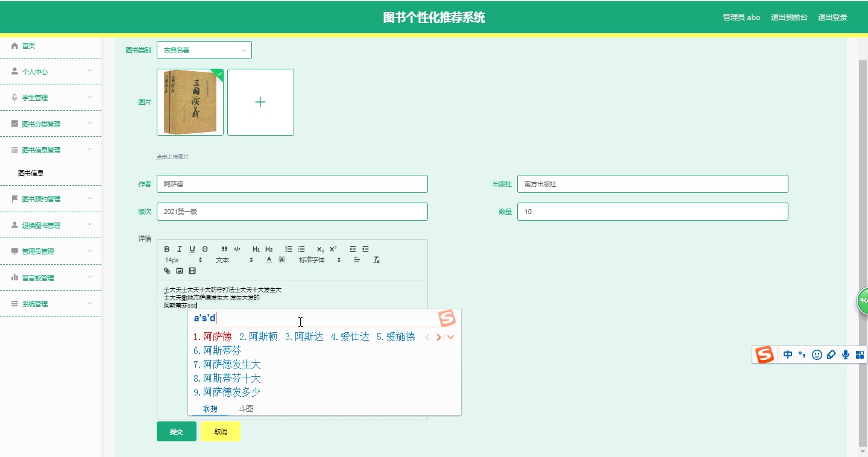Screen dimensions: 868x457
Task: Apply Heading 2 style
Action: 269,249
